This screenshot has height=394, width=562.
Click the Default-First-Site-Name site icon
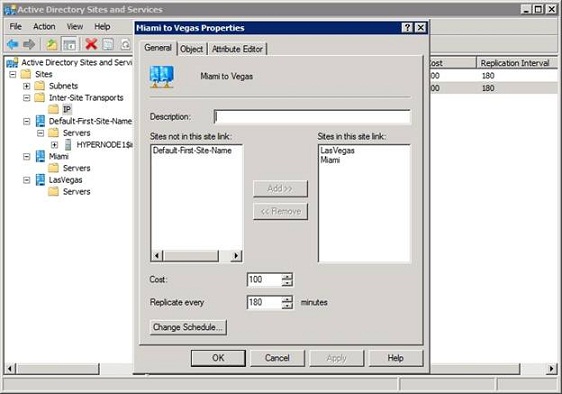41,121
